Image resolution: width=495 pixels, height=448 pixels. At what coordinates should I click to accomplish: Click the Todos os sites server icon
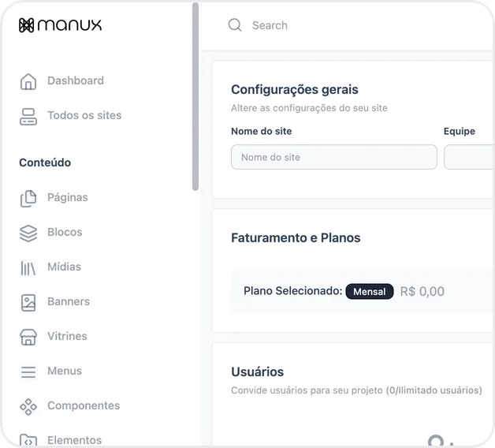click(28, 116)
